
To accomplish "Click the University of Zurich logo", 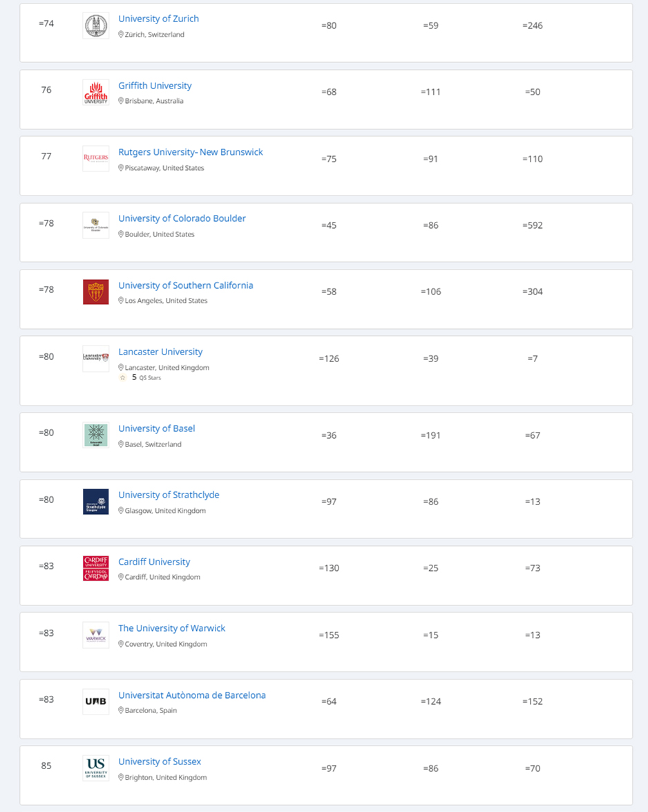I will pyautogui.click(x=95, y=26).
